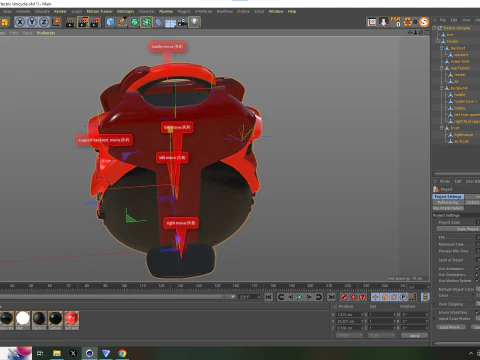Click the down-arrow icon beside PSR
Viewport: 480px width, 360px height.
[x=383, y=22]
